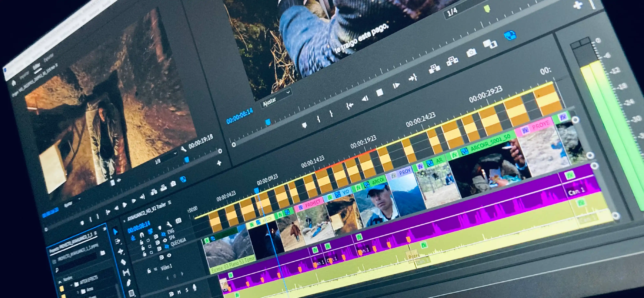The width and height of the screenshot is (644, 298).
Task: Add marker in Program Monitor
Action: coord(304,125)
